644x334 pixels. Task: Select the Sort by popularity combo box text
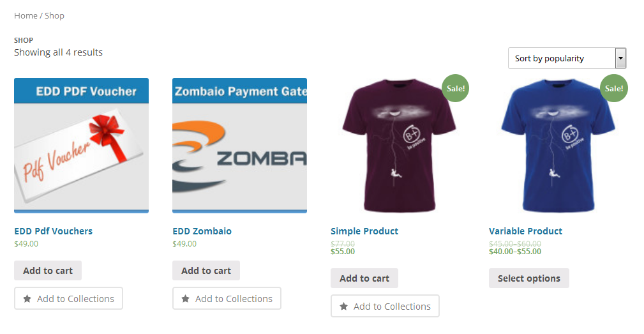pos(549,58)
